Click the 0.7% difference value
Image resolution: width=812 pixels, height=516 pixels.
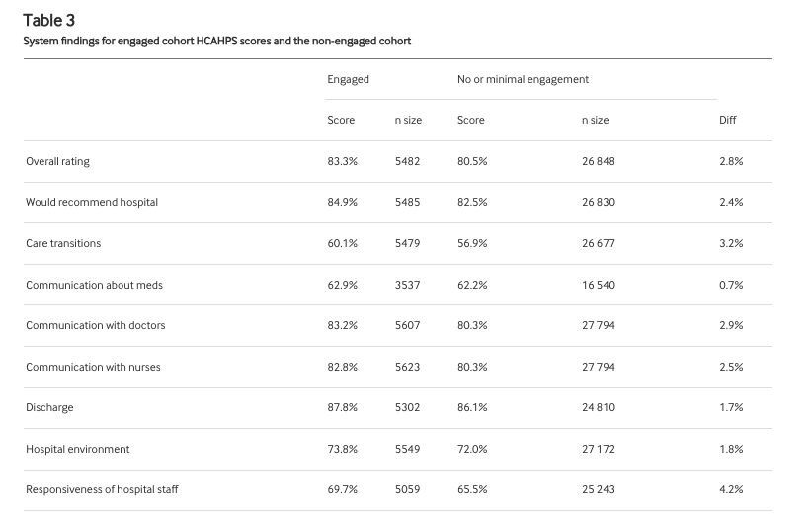(x=731, y=285)
